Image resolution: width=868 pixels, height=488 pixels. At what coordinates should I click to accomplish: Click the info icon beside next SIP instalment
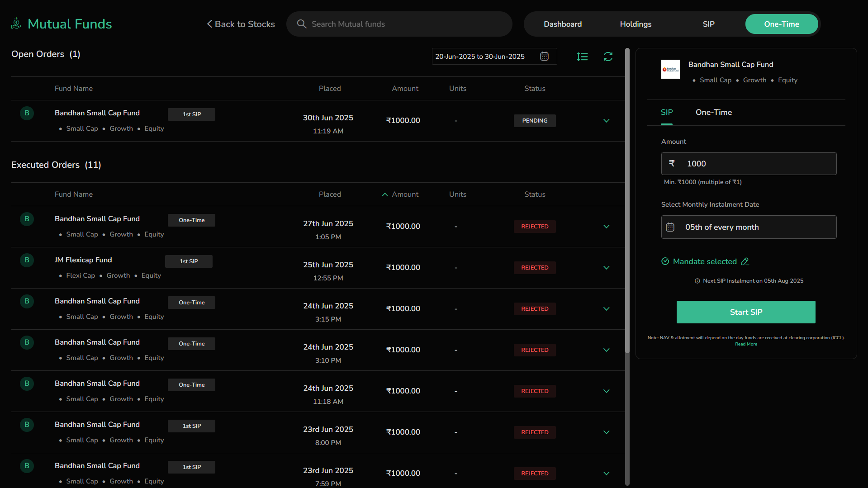tap(697, 281)
